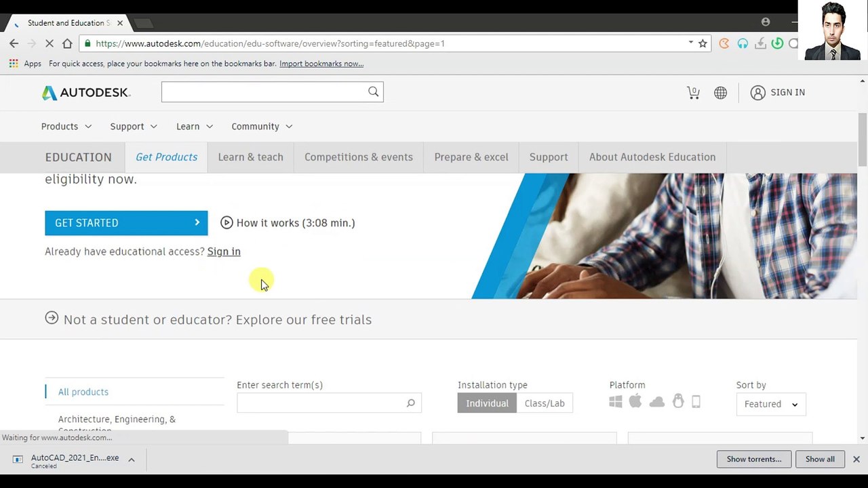Click the Show all downloads button
This screenshot has width=868, height=488.
tap(820, 459)
